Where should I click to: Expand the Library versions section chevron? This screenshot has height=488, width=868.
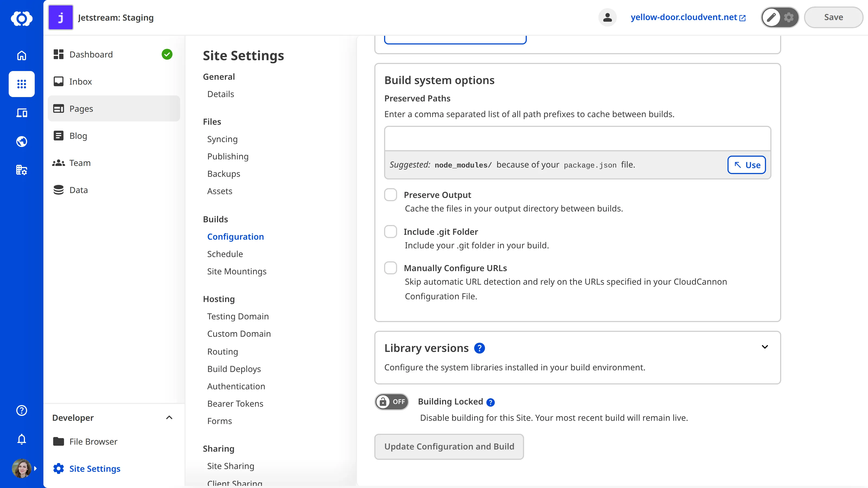coord(765,347)
